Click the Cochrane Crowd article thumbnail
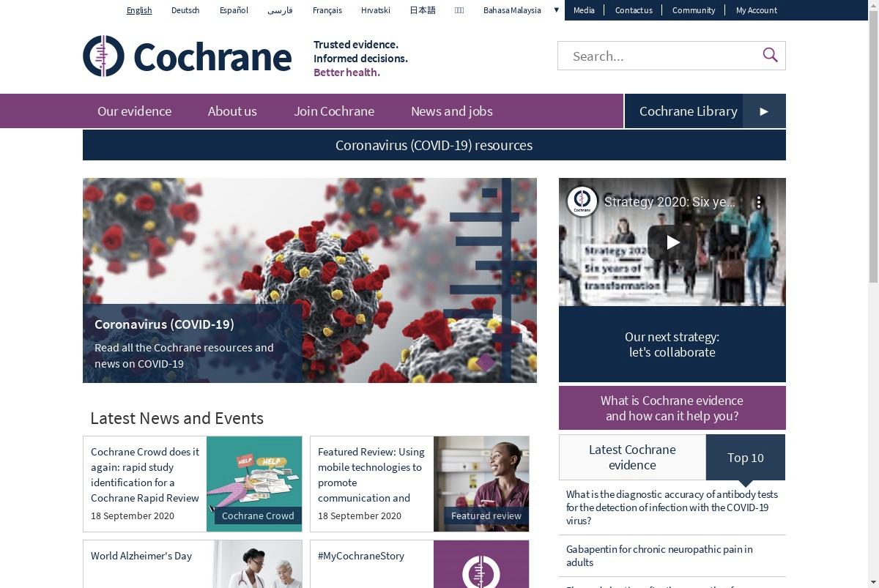Image resolution: width=879 pixels, height=588 pixels. (x=254, y=484)
